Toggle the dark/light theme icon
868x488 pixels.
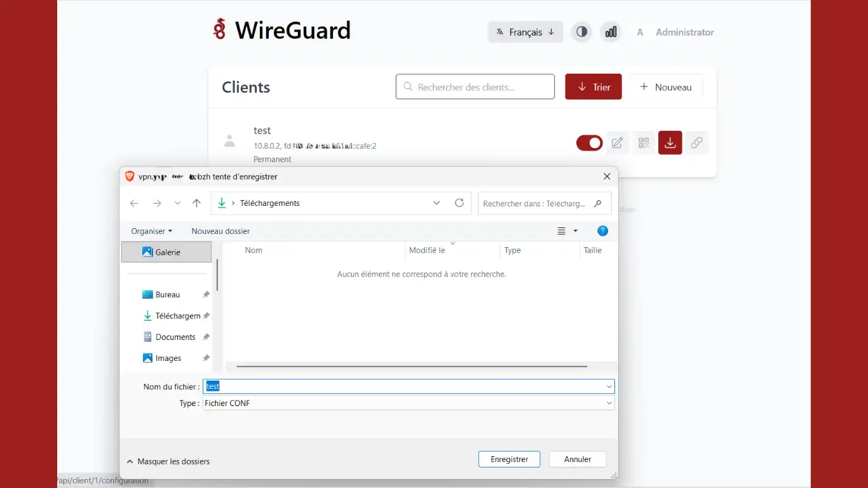[581, 32]
